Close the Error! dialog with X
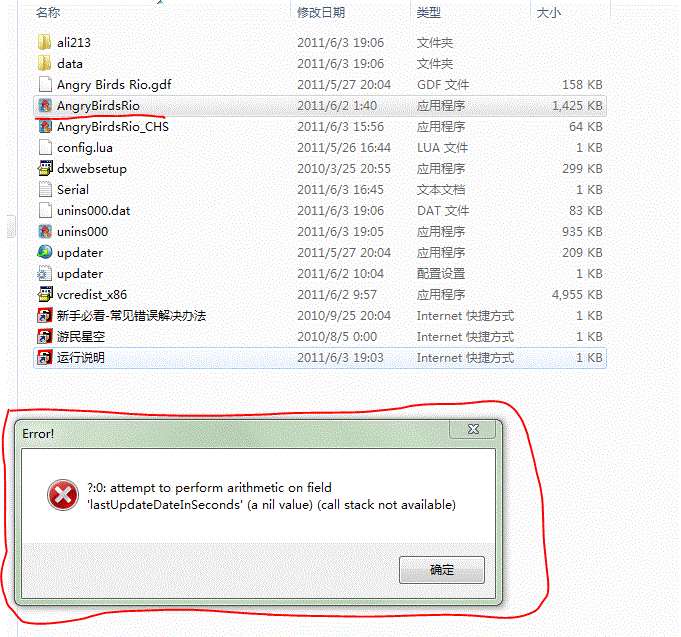 [473, 429]
